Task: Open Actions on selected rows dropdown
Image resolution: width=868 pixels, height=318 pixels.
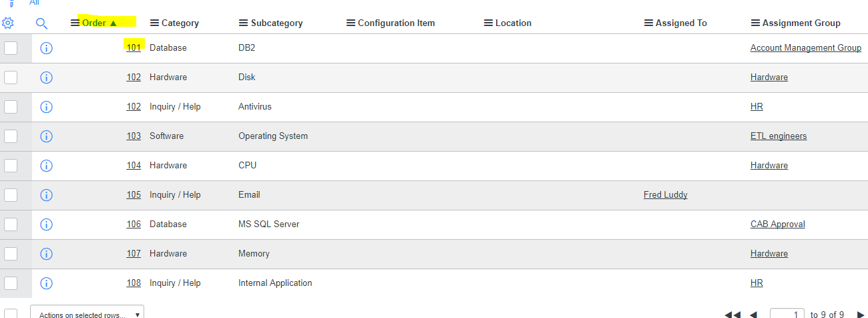Action: pos(87,313)
